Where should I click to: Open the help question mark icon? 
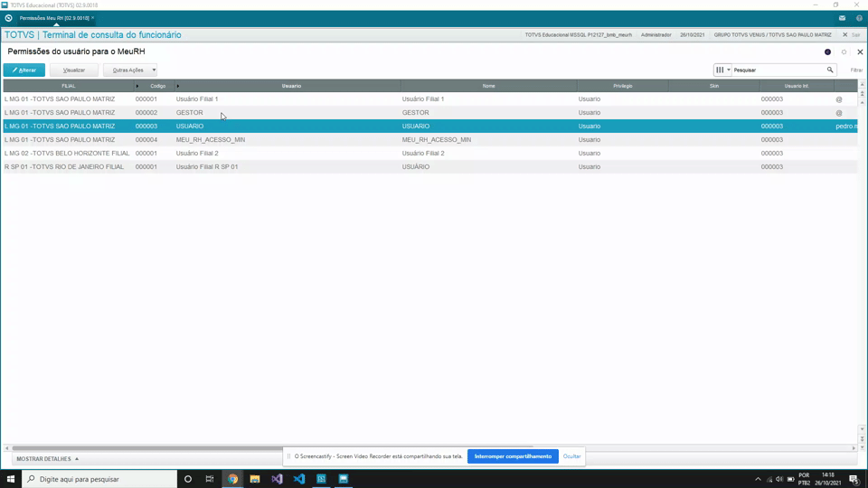[x=859, y=18]
